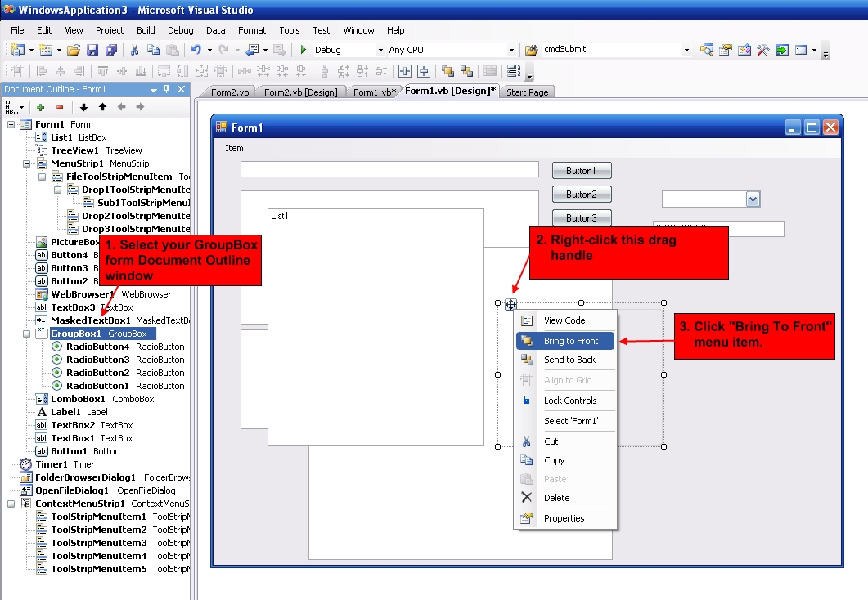Choose Lock Controls in context menu
Screen dimensions: 868x600
click(x=565, y=401)
